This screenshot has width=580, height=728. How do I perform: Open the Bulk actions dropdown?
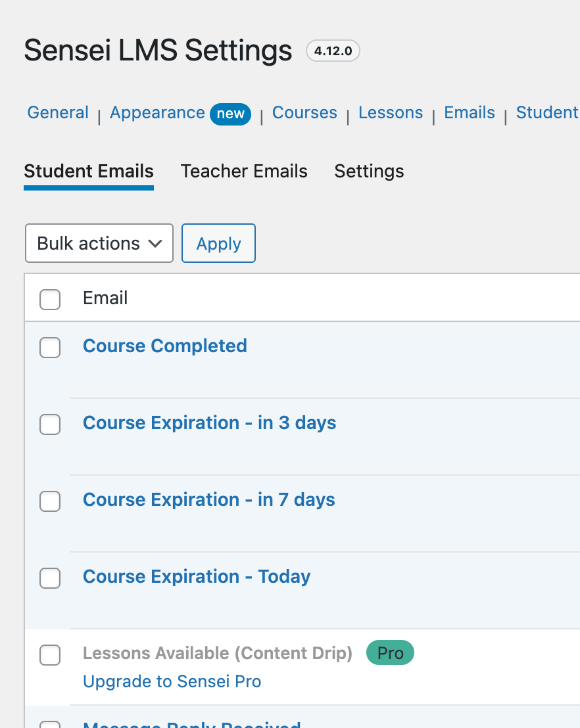tap(99, 243)
